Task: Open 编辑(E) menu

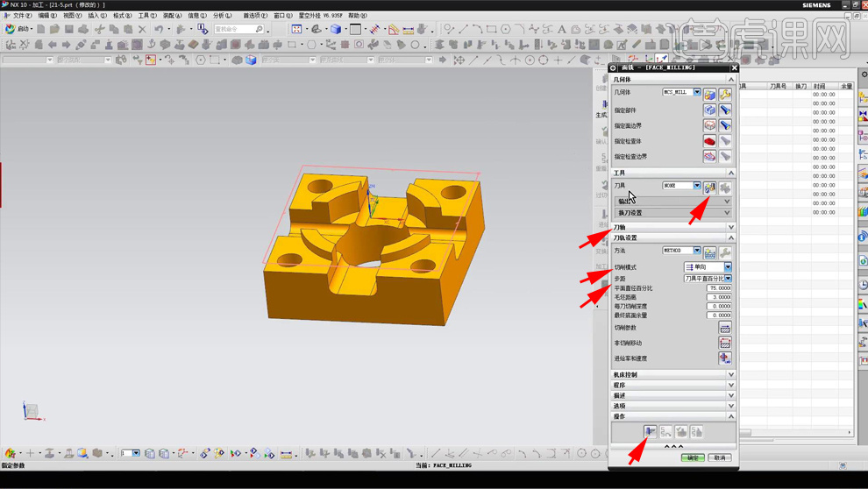Action: [x=47, y=16]
